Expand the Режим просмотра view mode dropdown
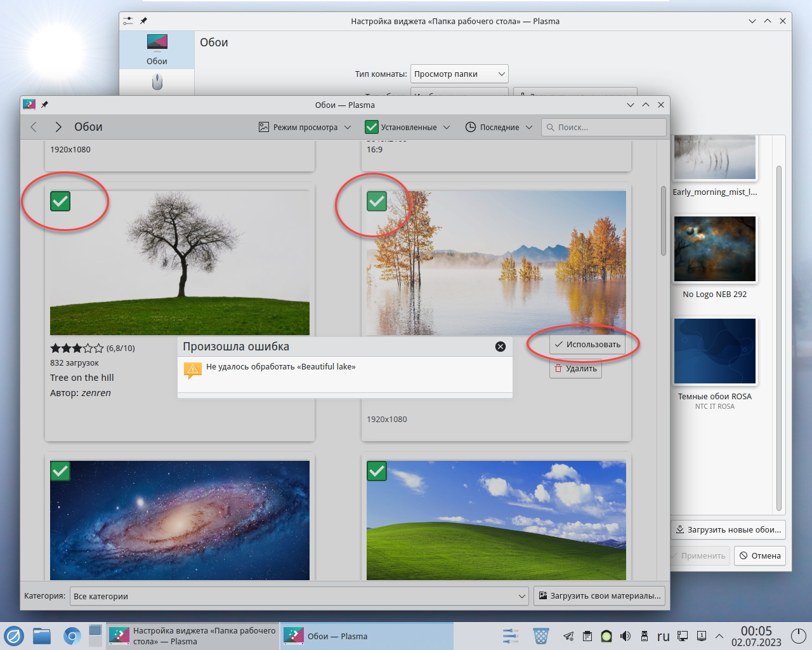Screen dimensions: 812x650 click(x=305, y=127)
